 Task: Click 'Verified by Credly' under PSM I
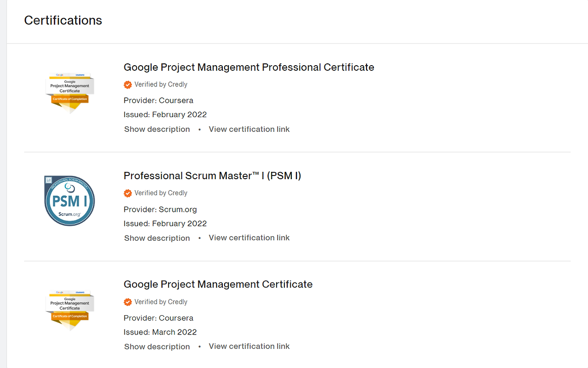click(161, 193)
